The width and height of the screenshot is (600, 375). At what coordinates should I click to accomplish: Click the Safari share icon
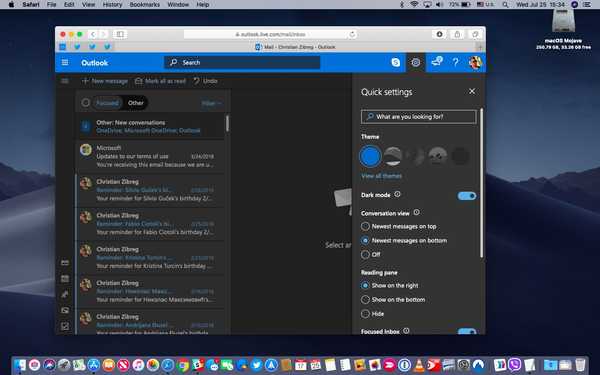pyautogui.click(x=457, y=34)
